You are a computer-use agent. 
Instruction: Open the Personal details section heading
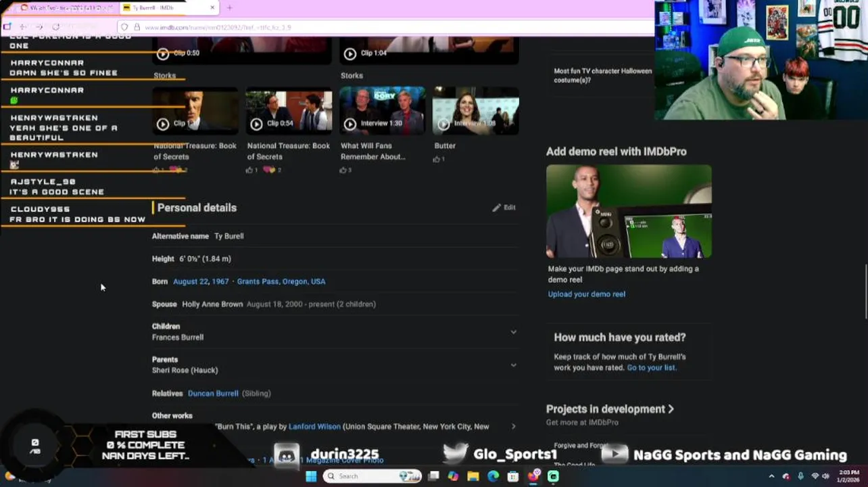click(197, 208)
